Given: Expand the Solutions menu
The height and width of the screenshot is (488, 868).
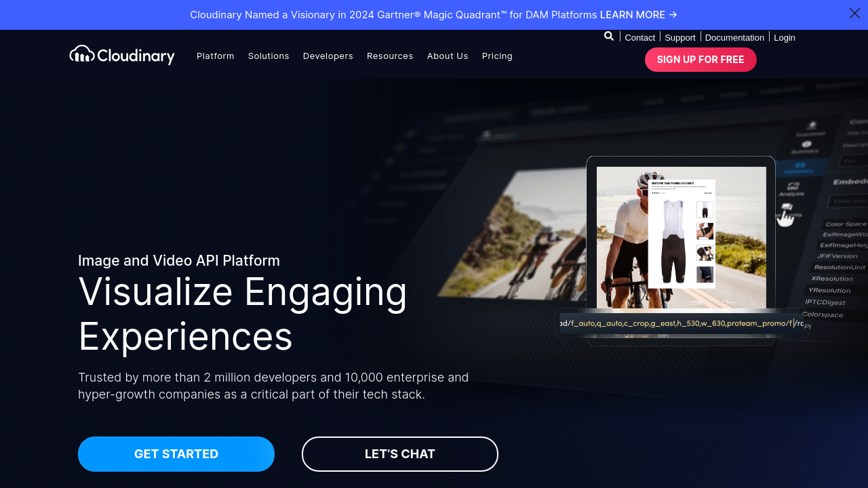Looking at the screenshot, I should pyautogui.click(x=269, y=56).
